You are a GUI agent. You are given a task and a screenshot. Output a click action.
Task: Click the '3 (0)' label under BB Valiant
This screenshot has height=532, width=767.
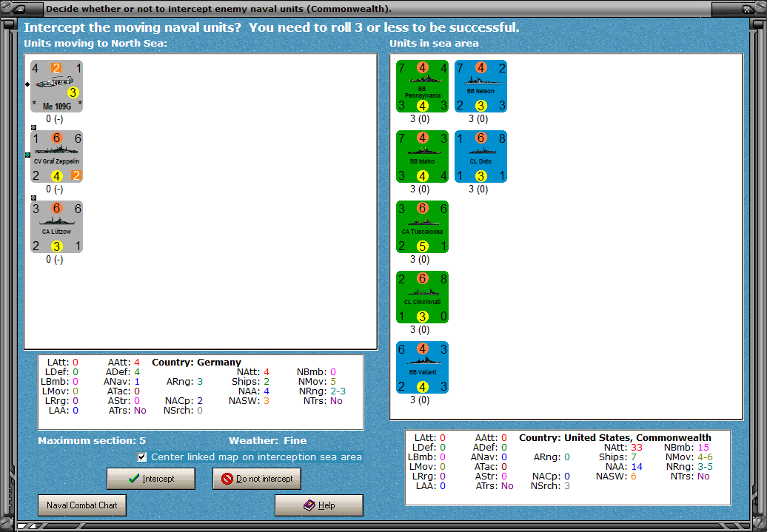click(421, 400)
